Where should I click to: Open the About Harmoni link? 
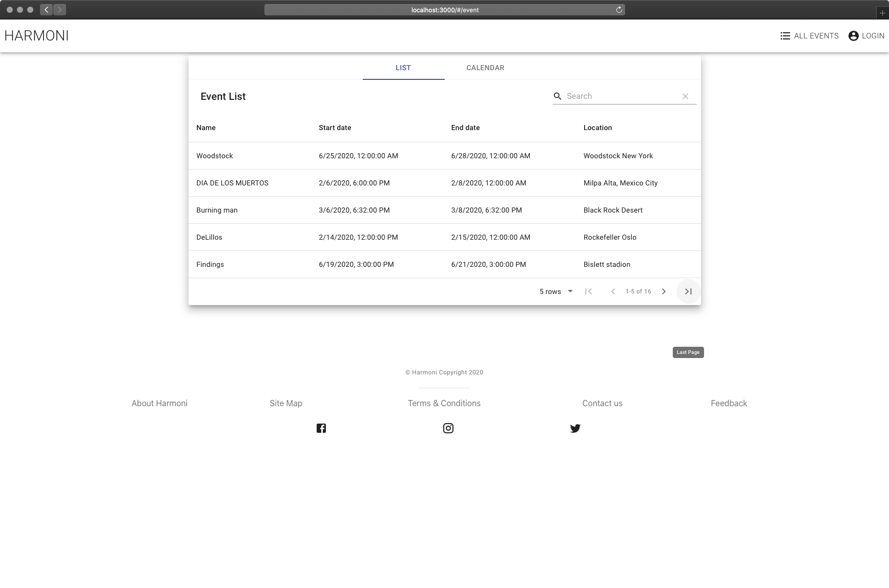[x=159, y=404]
